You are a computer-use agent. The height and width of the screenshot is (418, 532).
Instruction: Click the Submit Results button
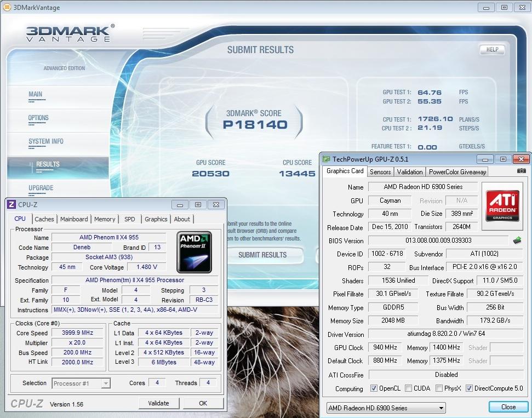point(262,255)
